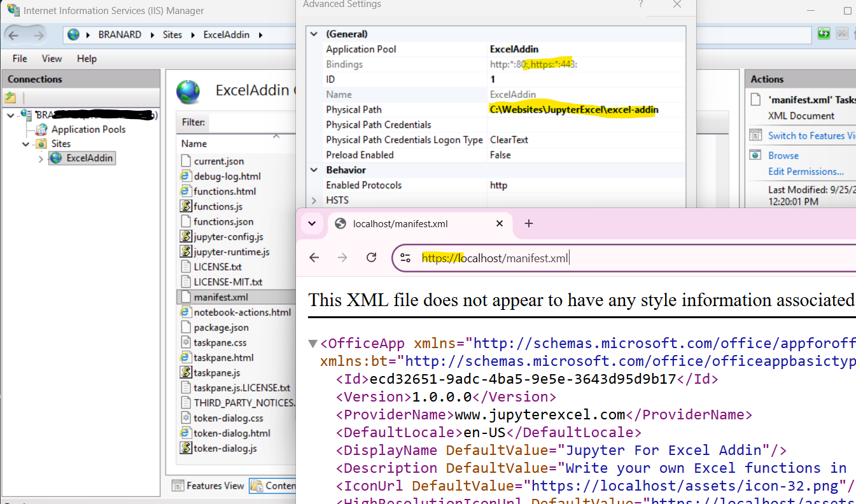Screen dimensions: 856x504
Task: Collapse the OfficeApp XML root node triangle
Action: click(x=312, y=344)
